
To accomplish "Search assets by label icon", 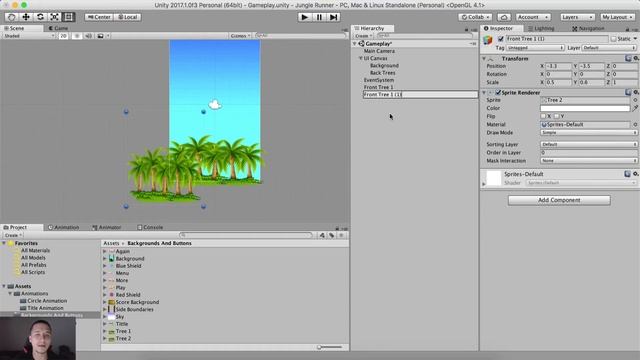I will pos(331,235).
